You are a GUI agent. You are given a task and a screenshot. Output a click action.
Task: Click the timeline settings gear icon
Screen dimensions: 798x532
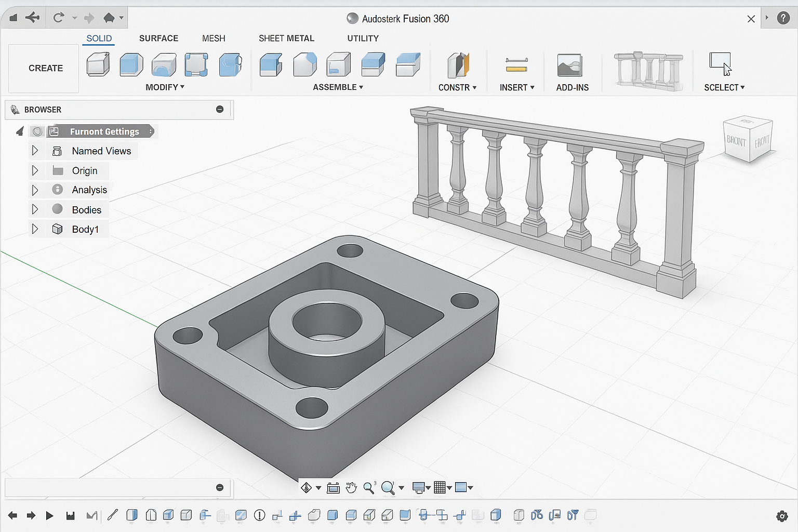pyautogui.click(x=781, y=516)
